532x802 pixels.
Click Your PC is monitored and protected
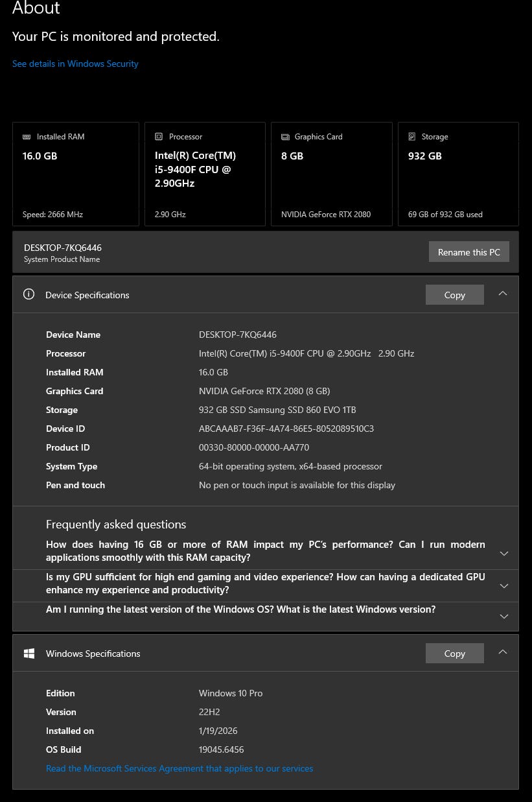(x=116, y=37)
